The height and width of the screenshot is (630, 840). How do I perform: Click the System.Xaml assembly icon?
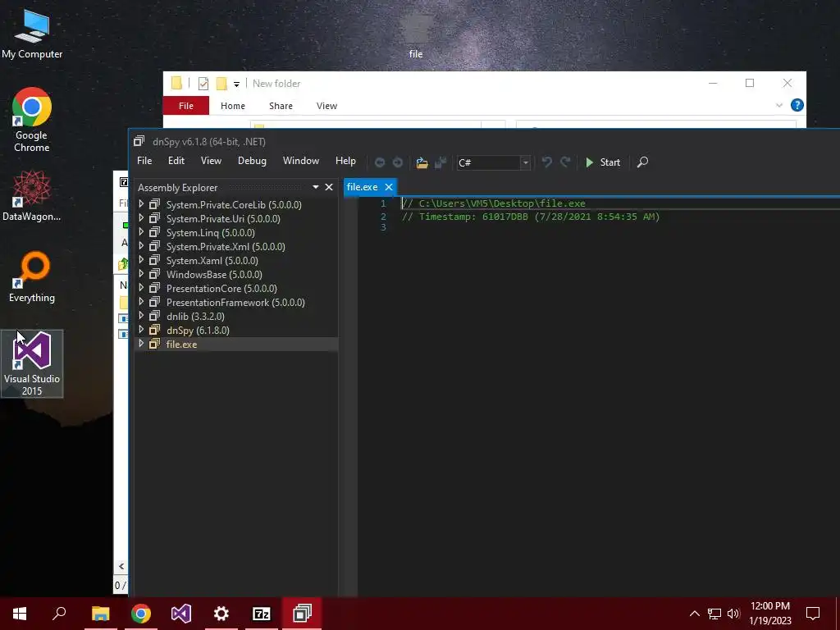coord(154,260)
